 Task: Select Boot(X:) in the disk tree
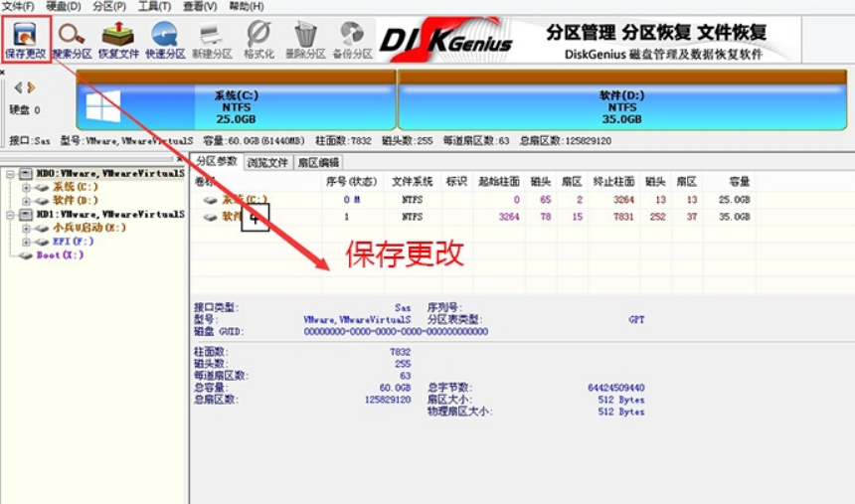[x=60, y=255]
